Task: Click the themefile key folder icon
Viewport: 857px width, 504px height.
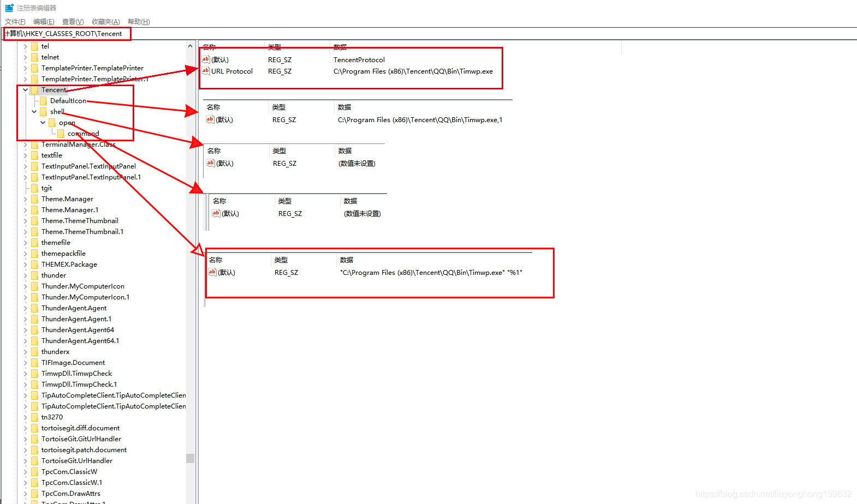Action: coord(35,243)
